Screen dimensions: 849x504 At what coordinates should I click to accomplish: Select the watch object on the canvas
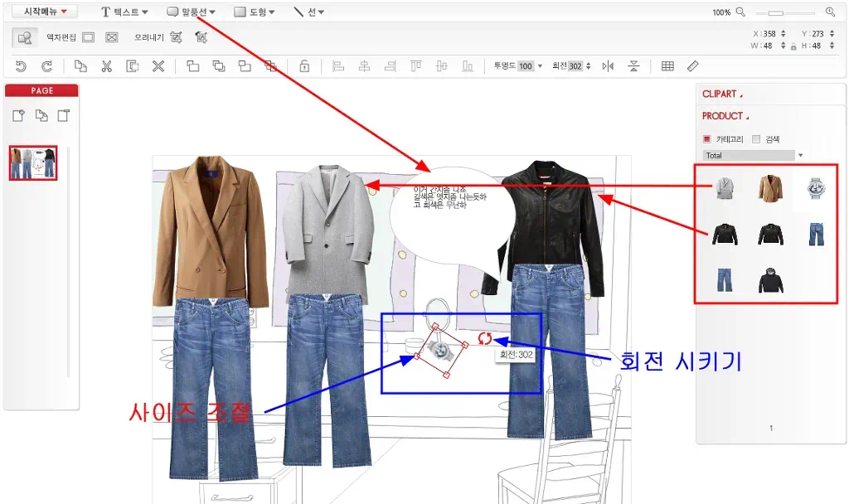(x=441, y=351)
